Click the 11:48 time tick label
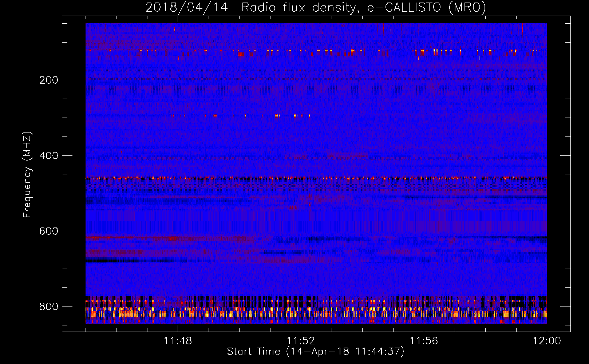This screenshot has height=364, width=589. pyautogui.click(x=178, y=341)
